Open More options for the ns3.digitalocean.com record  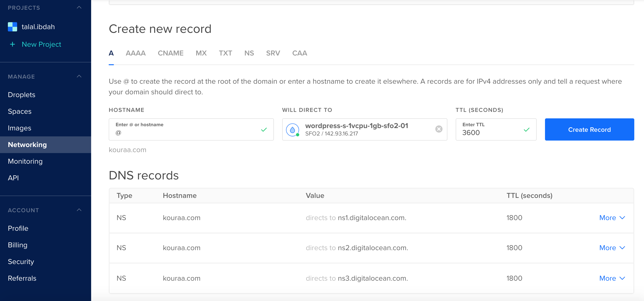click(x=612, y=278)
